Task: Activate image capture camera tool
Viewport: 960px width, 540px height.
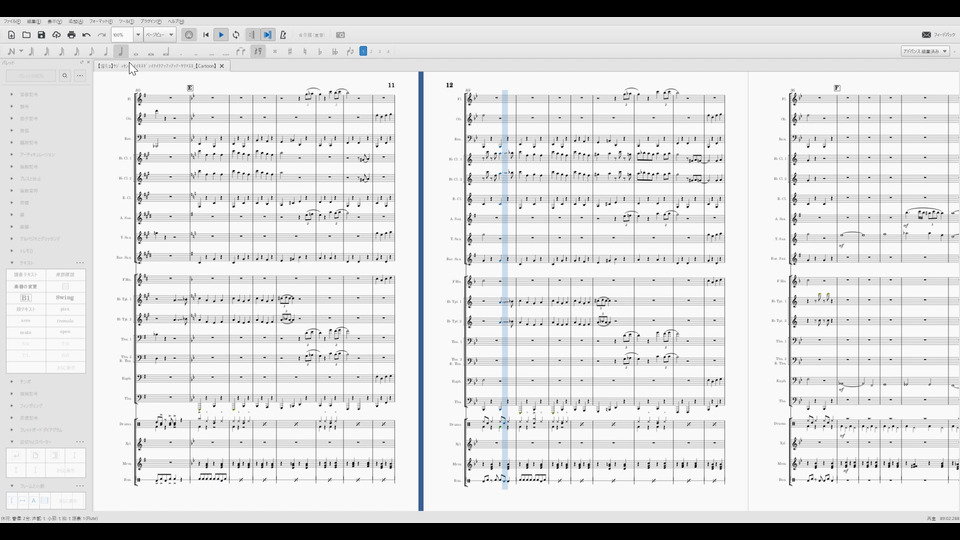Action: [340, 35]
